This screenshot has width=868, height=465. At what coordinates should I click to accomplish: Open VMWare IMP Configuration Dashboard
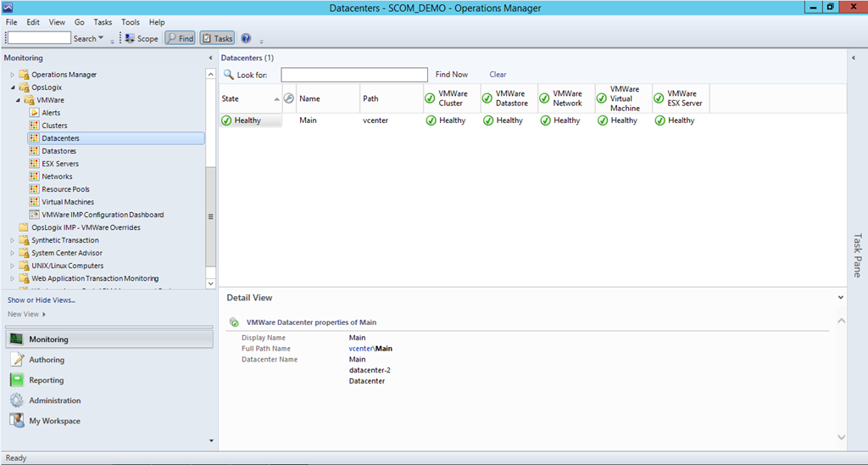[102, 215]
